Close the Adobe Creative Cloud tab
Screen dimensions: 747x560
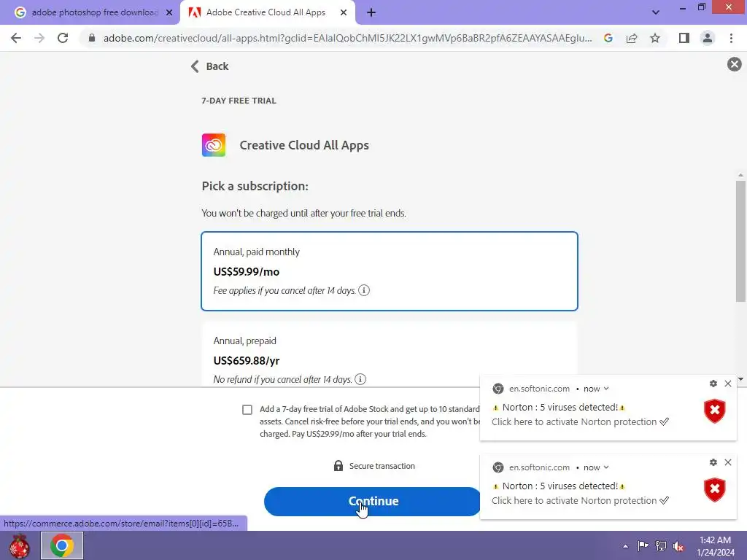coord(344,13)
